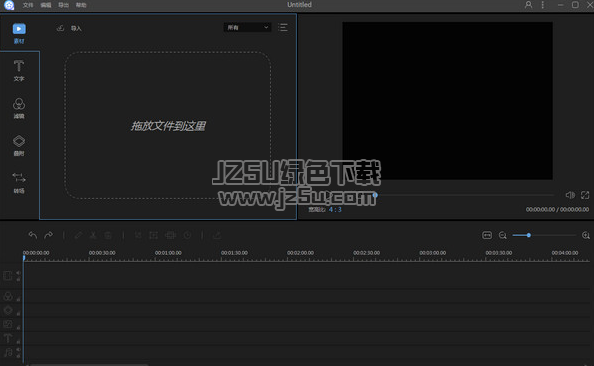Click the import icon beside 导入

coord(60,28)
